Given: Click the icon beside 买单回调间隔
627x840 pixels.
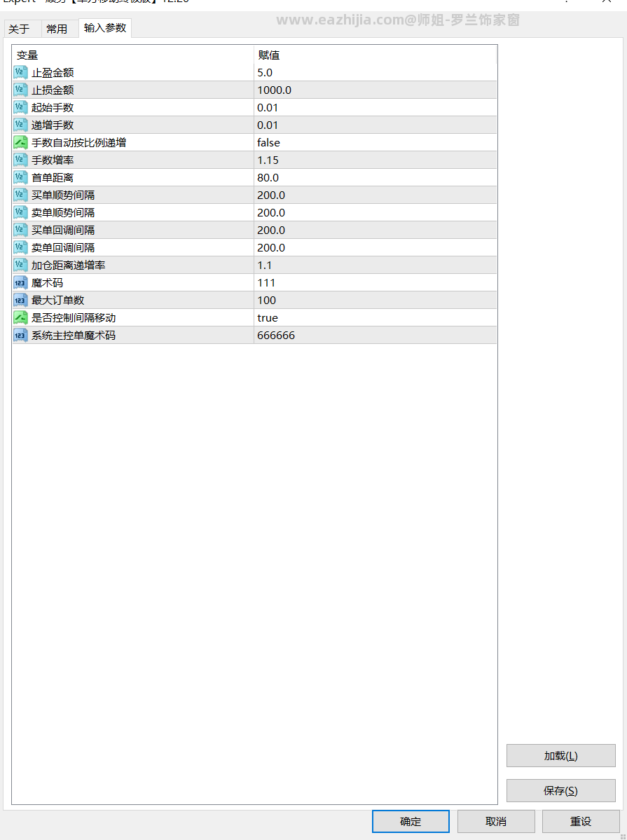Looking at the screenshot, I should coord(20,230).
